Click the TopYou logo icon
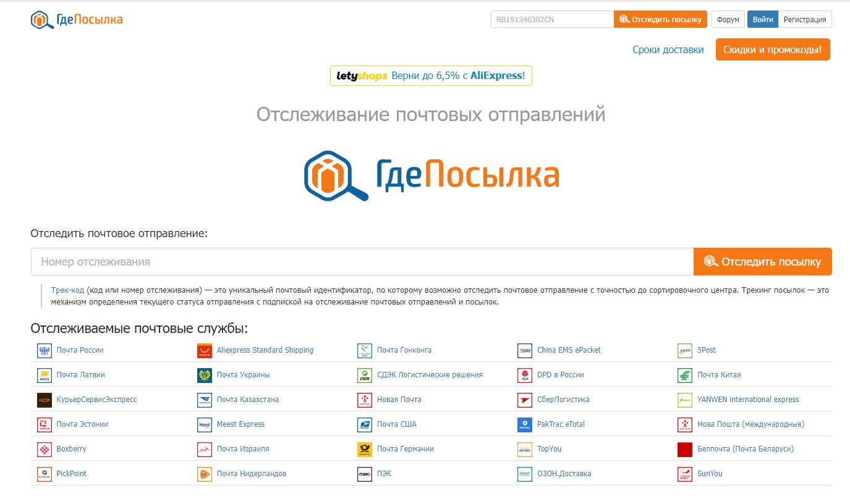This screenshot has height=504, width=850. [x=525, y=450]
